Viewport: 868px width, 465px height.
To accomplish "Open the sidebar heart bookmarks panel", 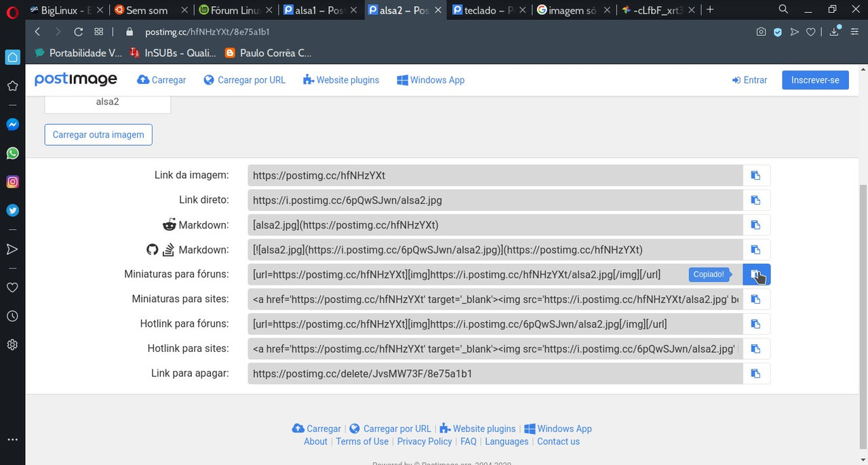I will 12,287.
